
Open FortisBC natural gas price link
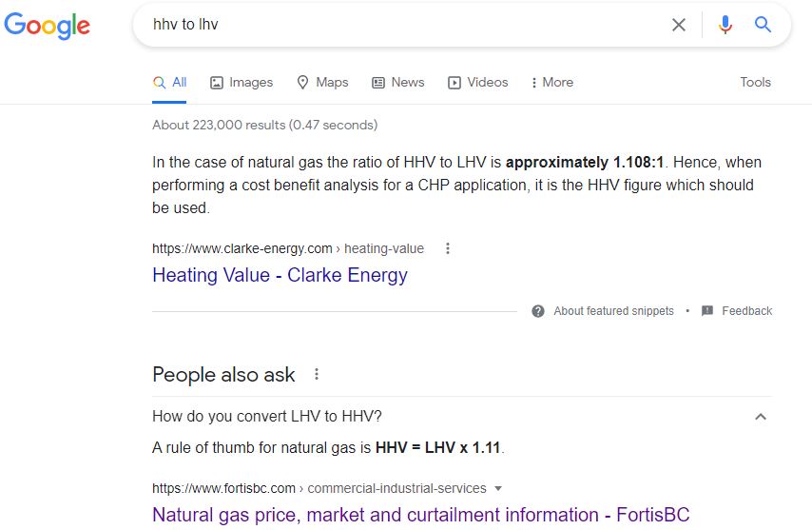[420, 515]
